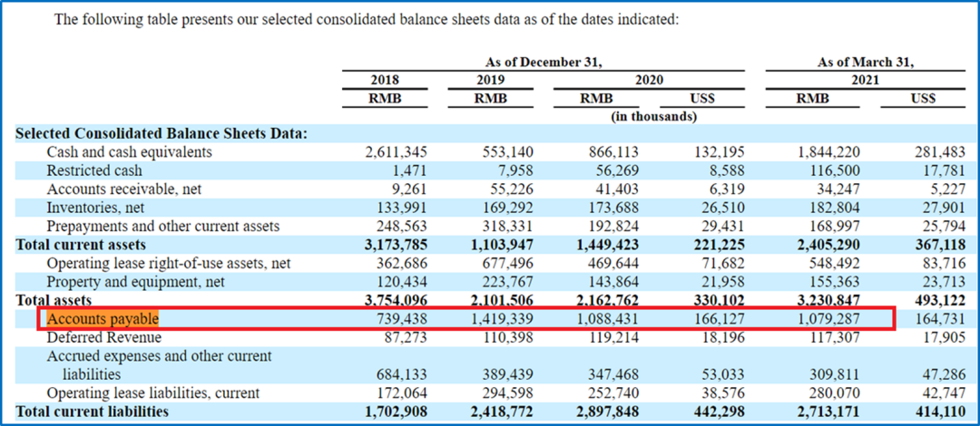The width and height of the screenshot is (980, 426).
Task: Click the "As of December 31," heading
Action: pyautogui.click(x=543, y=62)
